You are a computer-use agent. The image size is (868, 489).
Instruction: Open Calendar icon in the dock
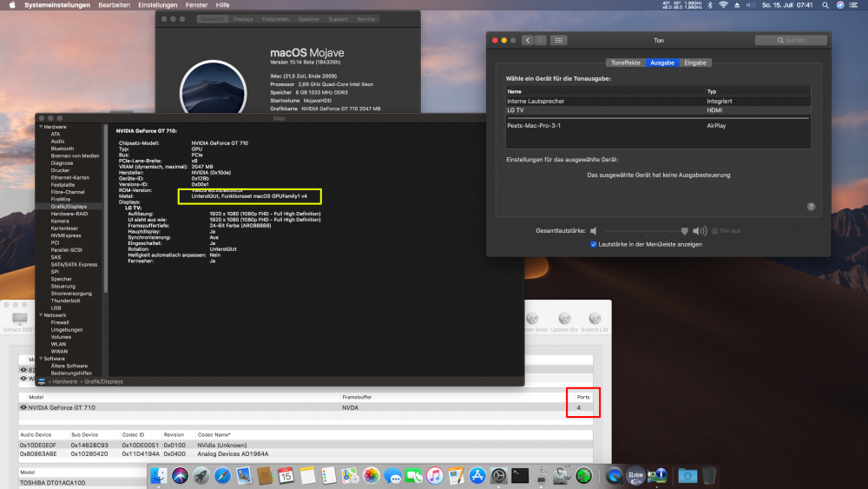click(286, 476)
